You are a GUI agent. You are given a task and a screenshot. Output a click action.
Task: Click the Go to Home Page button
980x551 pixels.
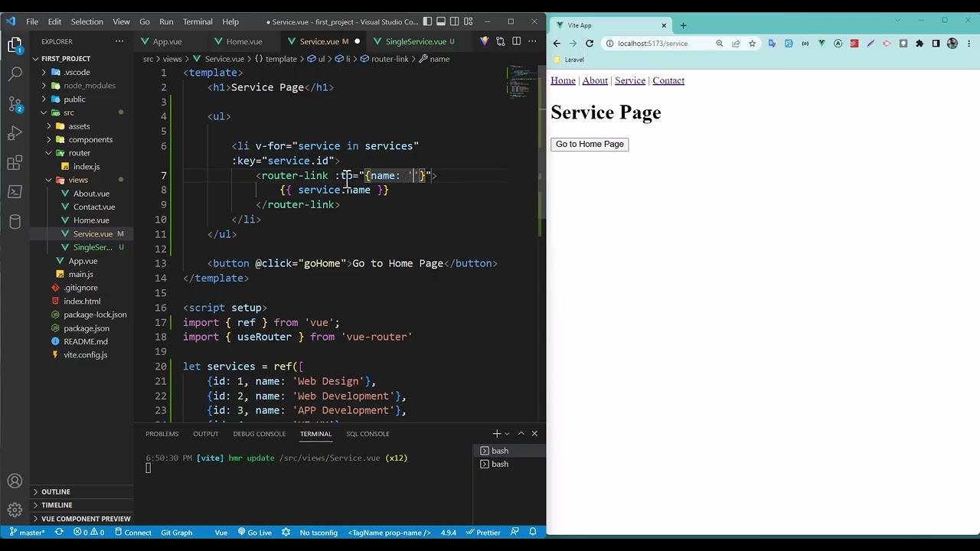[x=590, y=144]
